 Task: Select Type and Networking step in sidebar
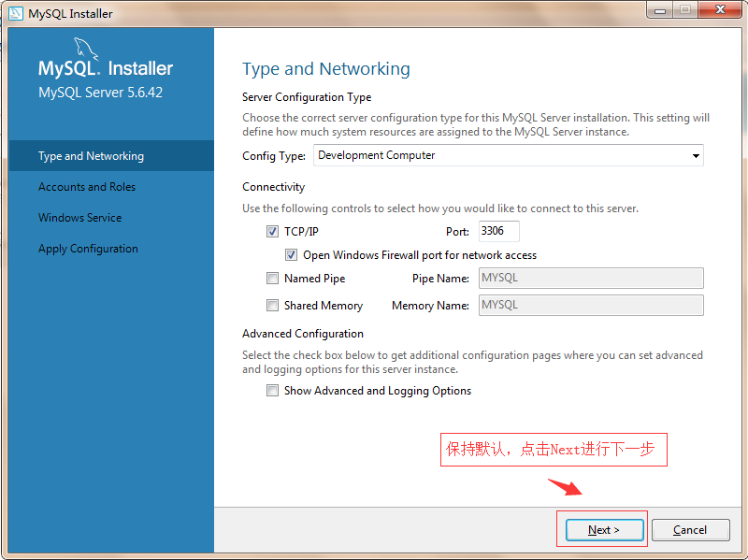[111, 155]
